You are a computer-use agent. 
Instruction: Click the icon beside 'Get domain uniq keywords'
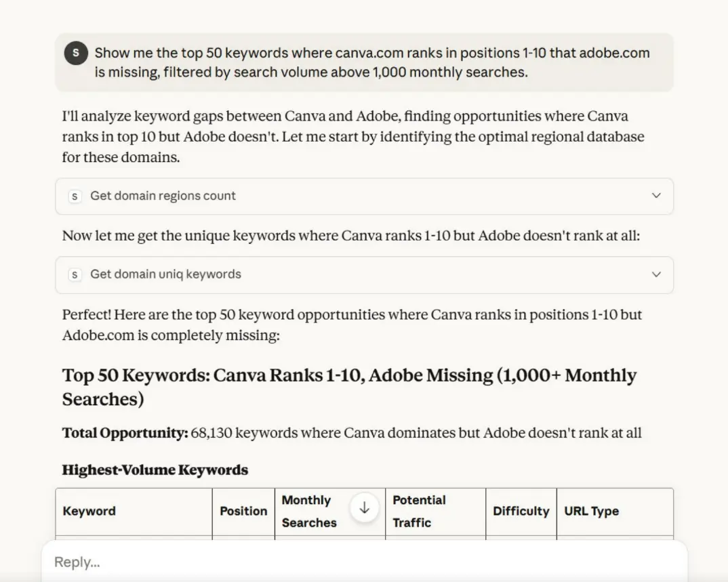coord(75,274)
